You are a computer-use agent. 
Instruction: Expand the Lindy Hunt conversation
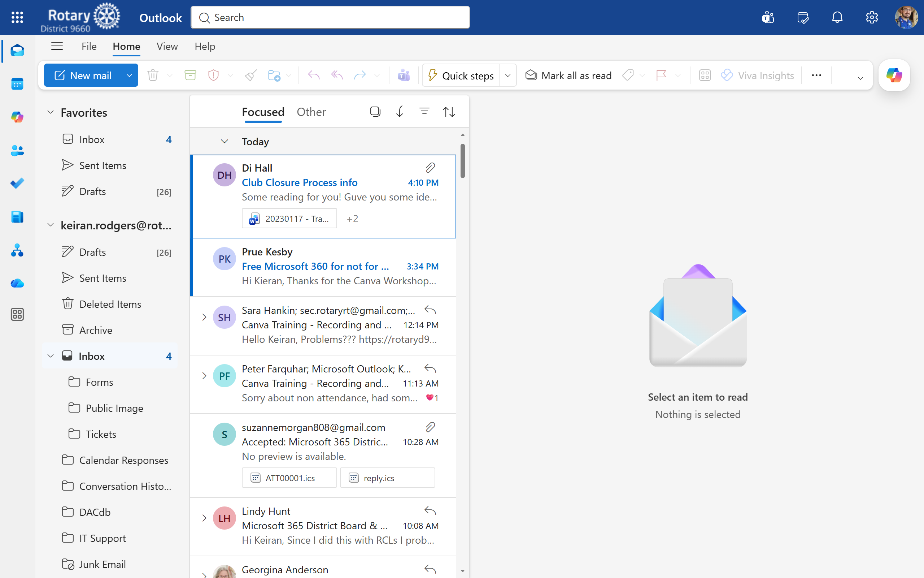pos(204,518)
